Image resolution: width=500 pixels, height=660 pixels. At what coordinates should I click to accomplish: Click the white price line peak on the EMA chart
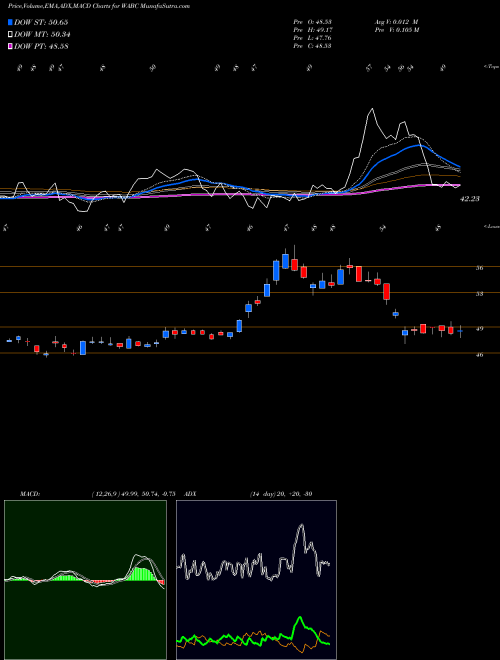[x=372, y=109]
